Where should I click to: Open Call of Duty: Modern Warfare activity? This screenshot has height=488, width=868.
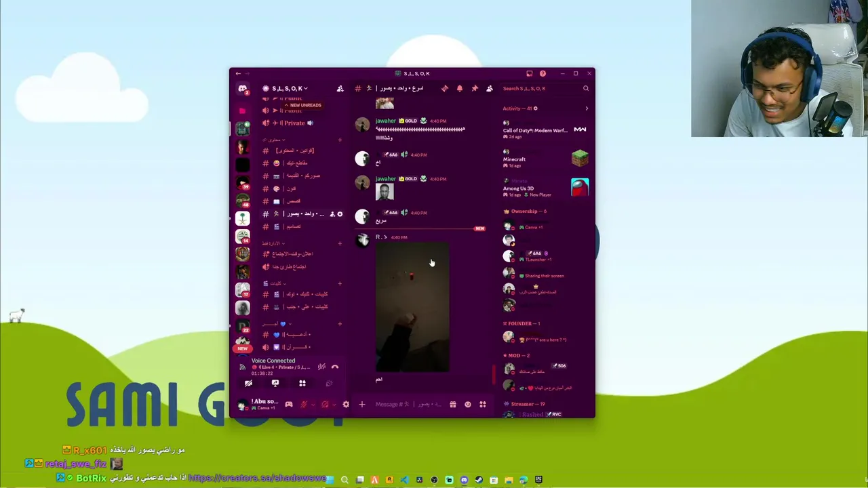[x=545, y=129]
